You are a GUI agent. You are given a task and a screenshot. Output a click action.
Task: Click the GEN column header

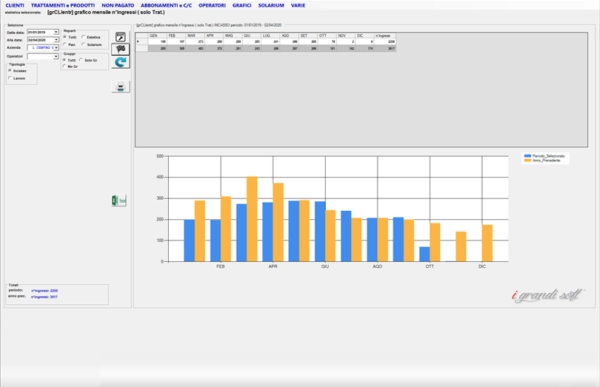click(x=158, y=36)
